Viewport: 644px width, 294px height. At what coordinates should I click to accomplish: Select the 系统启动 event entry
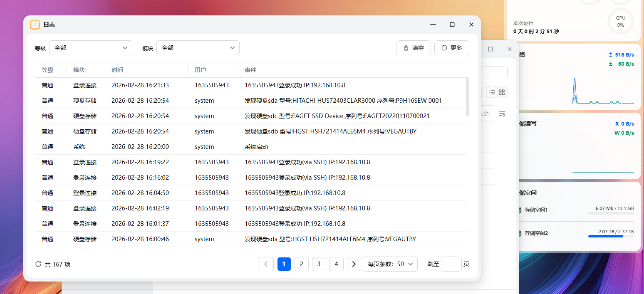[250, 147]
